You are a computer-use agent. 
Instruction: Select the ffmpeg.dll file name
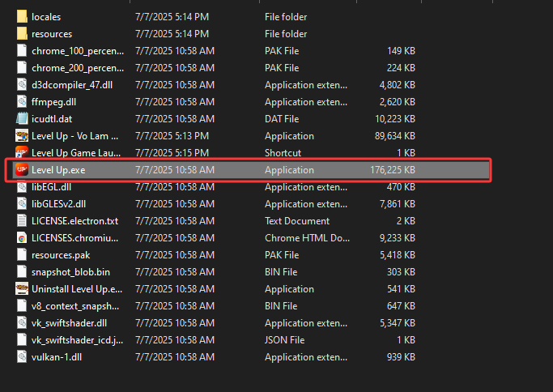(53, 102)
